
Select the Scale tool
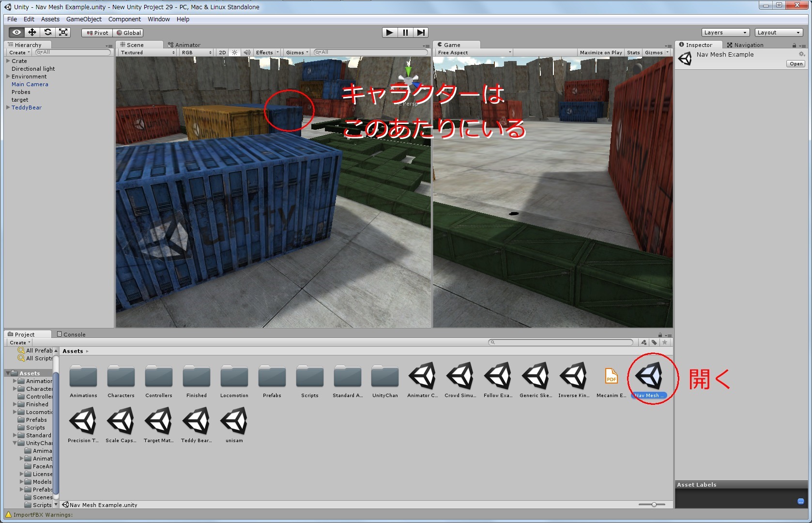[63, 32]
